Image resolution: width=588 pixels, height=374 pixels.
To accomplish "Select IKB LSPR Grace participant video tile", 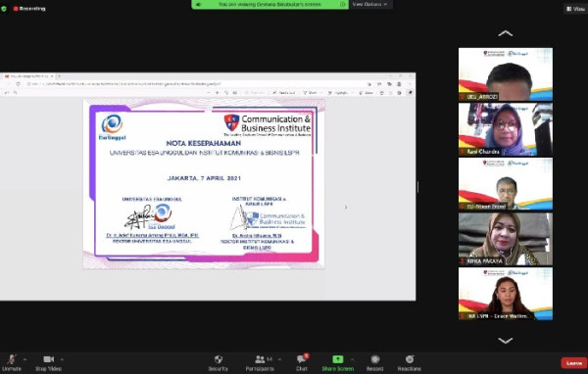I will click(x=505, y=294).
